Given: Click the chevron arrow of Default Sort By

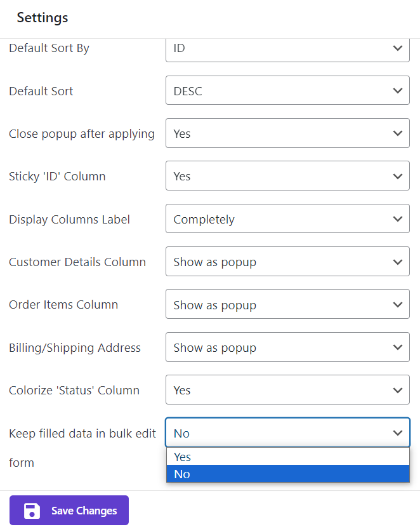Looking at the screenshot, I should click(398, 48).
